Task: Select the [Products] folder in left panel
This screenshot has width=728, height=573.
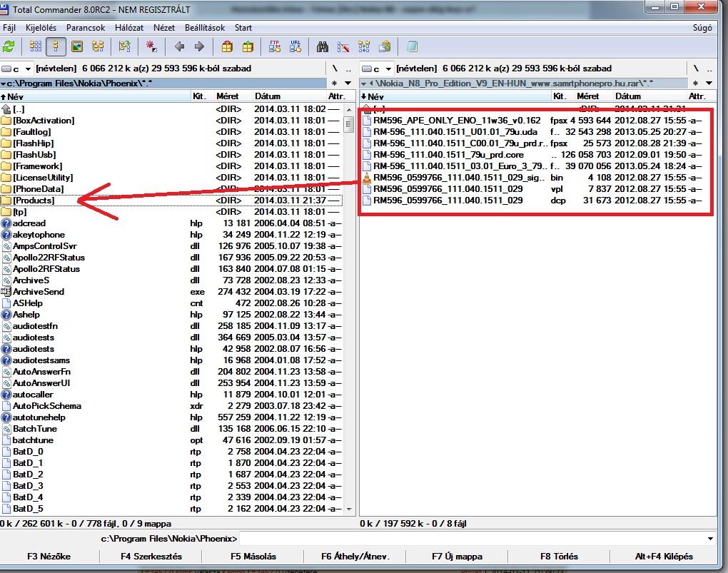Action: coord(171,201)
